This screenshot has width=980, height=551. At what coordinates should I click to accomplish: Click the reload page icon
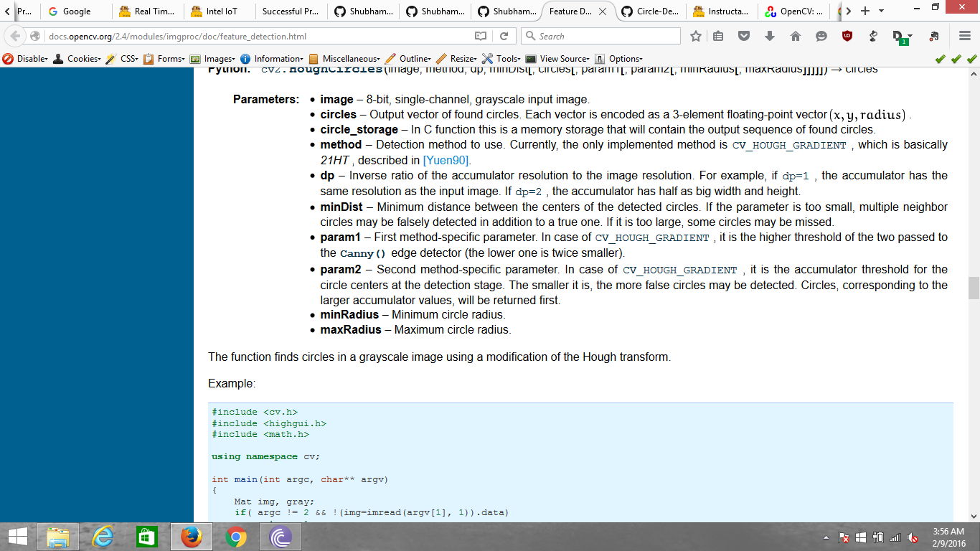point(504,34)
